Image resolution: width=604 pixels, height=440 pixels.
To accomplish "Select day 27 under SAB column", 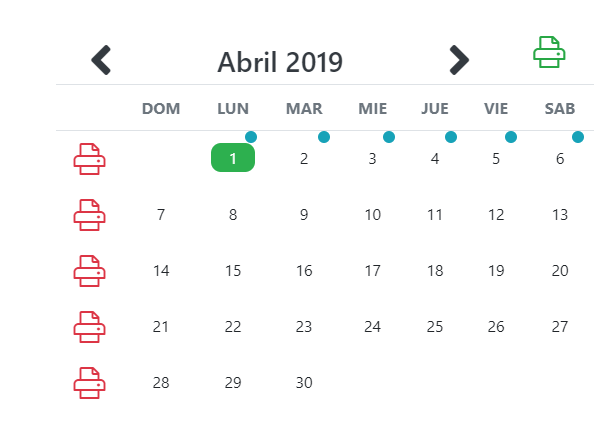I will click(x=560, y=327).
